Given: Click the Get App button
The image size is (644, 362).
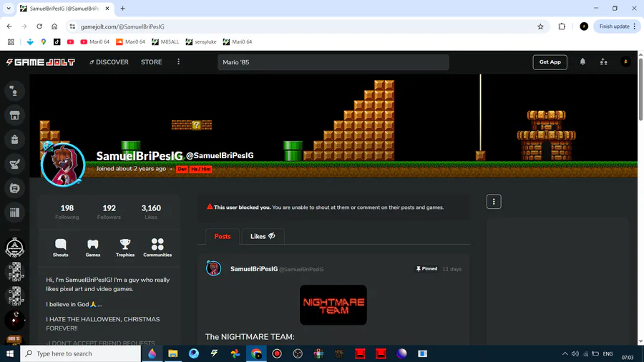Looking at the screenshot, I should tap(550, 62).
